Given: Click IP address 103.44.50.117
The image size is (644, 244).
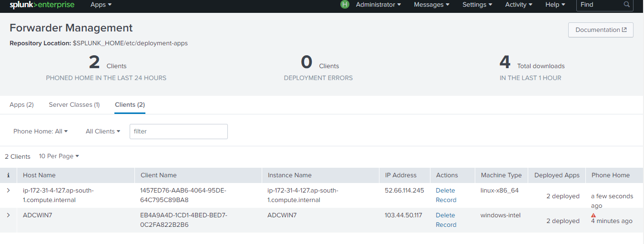Looking at the screenshot, I should point(403,215).
